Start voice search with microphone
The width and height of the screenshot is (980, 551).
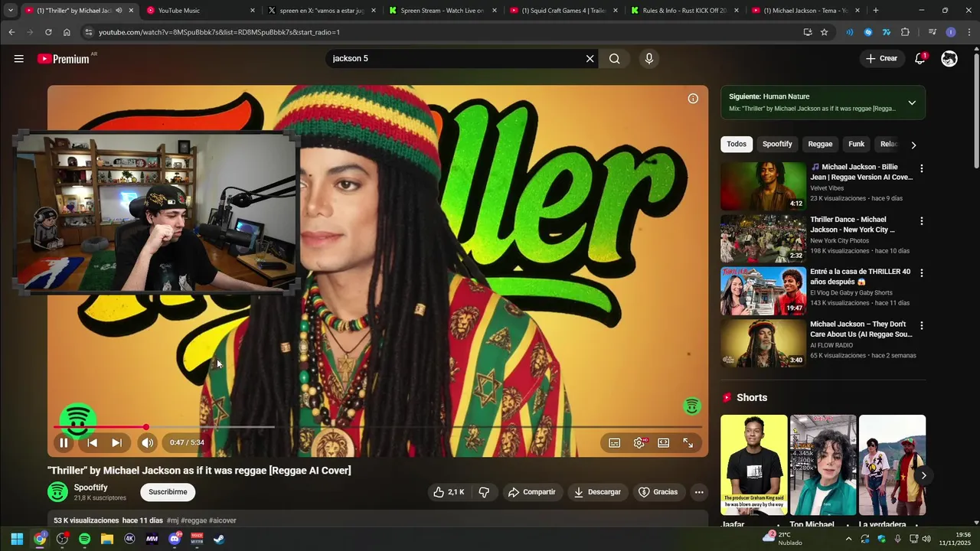pyautogui.click(x=649, y=59)
